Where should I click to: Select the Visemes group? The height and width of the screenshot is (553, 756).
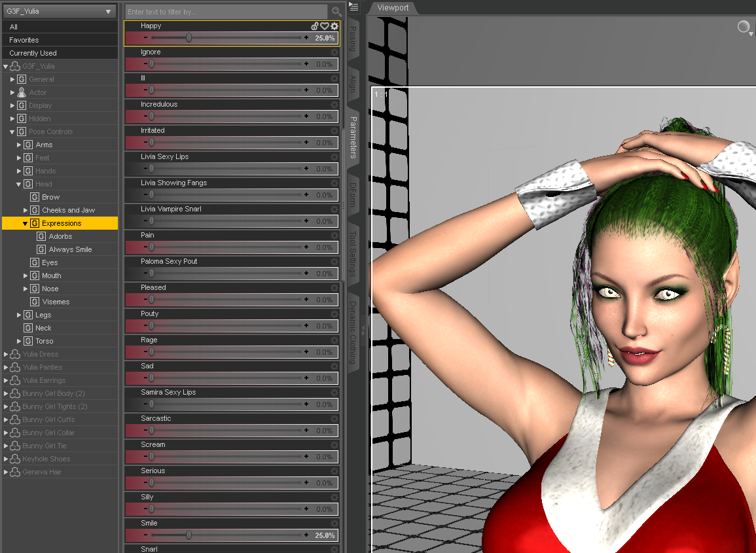click(x=56, y=302)
